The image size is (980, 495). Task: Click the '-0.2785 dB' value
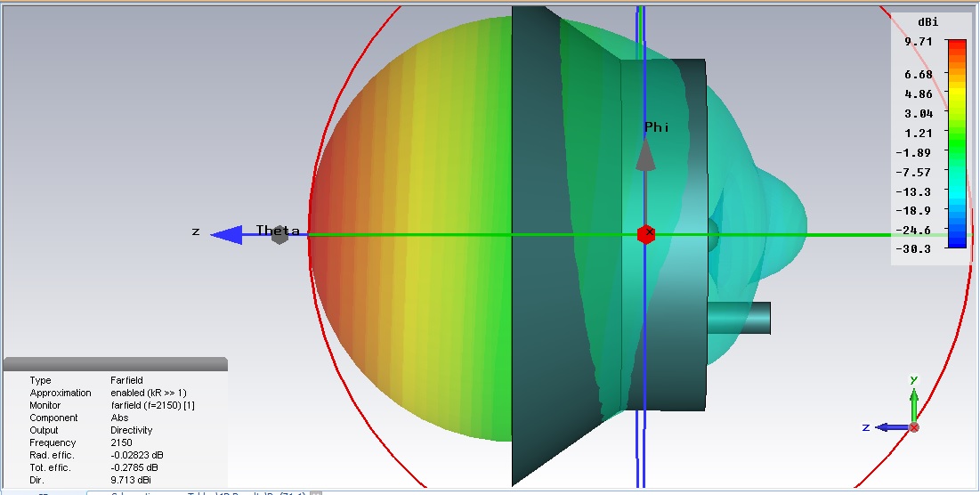(x=134, y=467)
